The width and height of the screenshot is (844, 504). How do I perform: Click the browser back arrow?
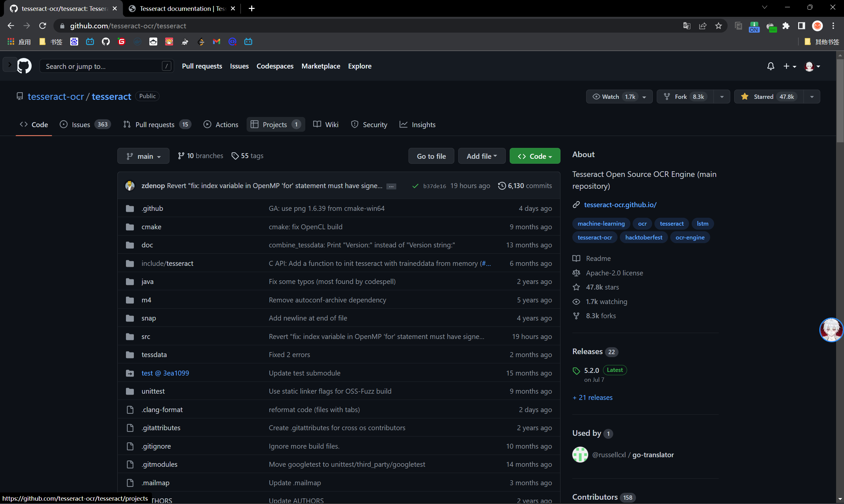(11, 26)
